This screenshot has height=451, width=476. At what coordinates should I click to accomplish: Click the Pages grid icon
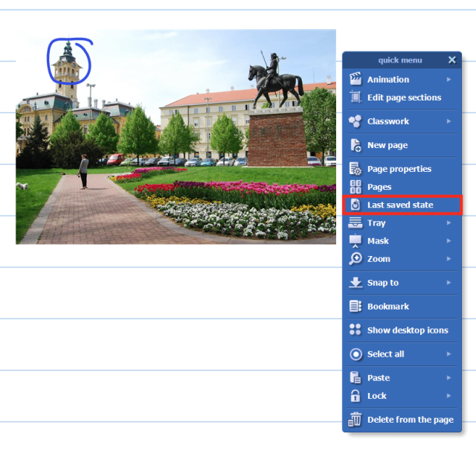[356, 187]
